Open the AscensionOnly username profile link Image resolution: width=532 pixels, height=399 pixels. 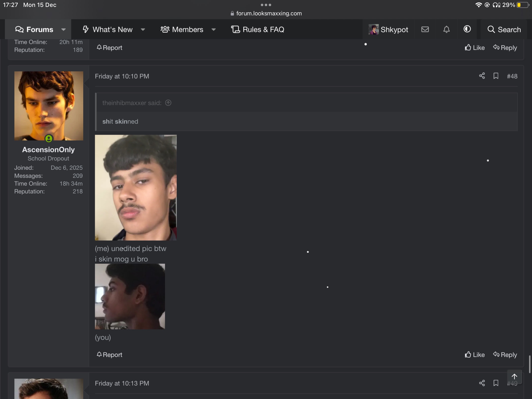[x=48, y=150]
